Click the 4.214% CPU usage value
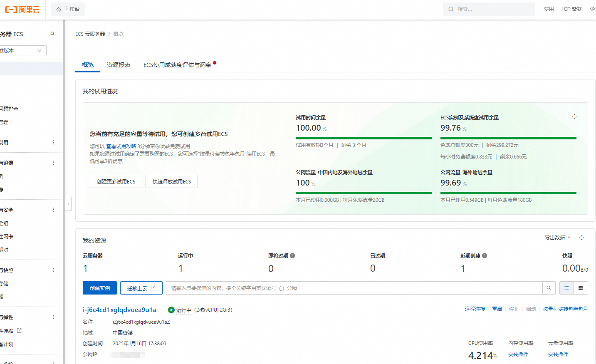596x364 pixels. (x=482, y=356)
